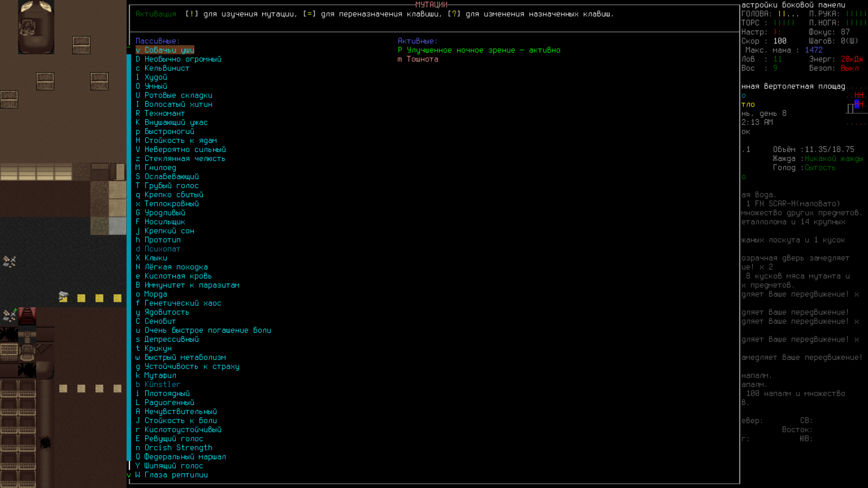This screenshot has width=868, height=488.
Task: Click the down arrow at the list bottom
Action: pyautogui.click(x=129, y=475)
